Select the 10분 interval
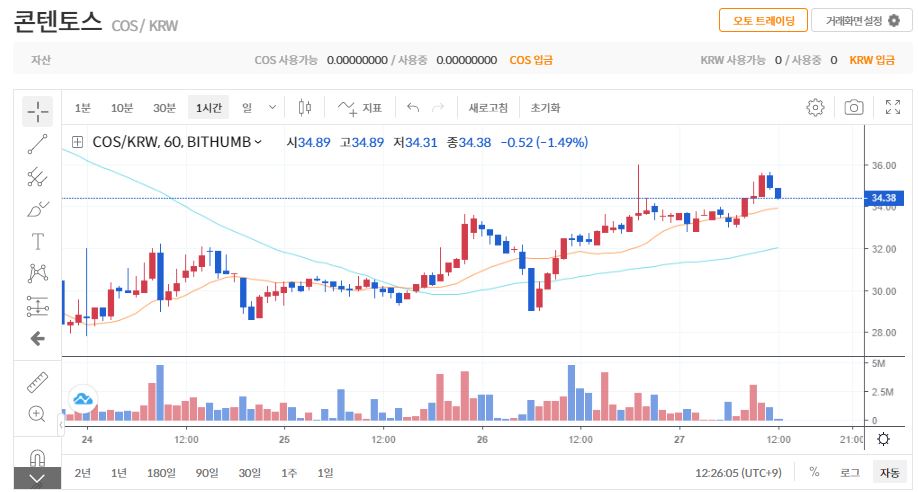This screenshot has height=492, width=918. point(122,108)
